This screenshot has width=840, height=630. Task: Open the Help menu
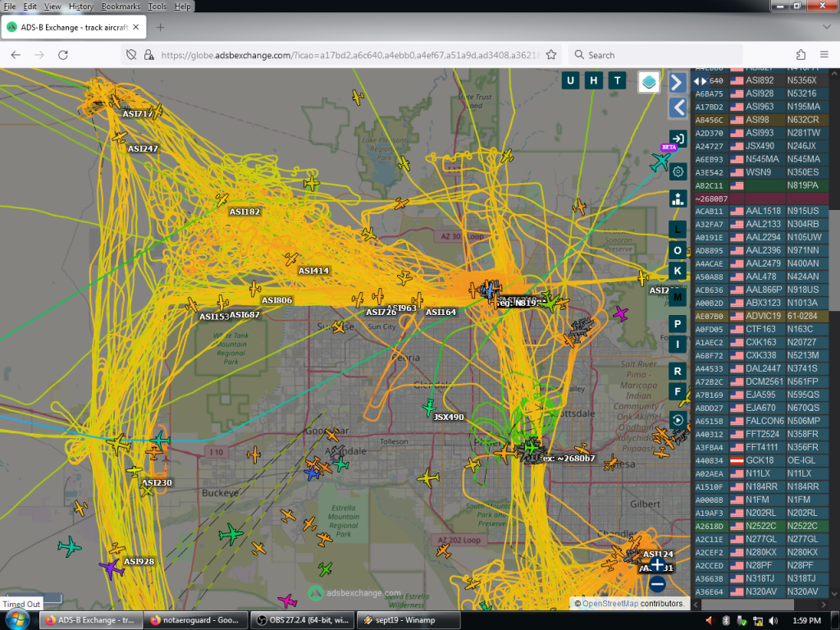182,7
